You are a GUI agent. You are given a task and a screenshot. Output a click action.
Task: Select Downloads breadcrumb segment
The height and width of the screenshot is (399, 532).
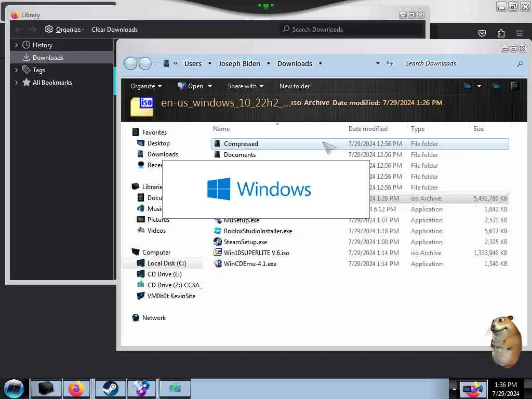pyautogui.click(x=295, y=63)
